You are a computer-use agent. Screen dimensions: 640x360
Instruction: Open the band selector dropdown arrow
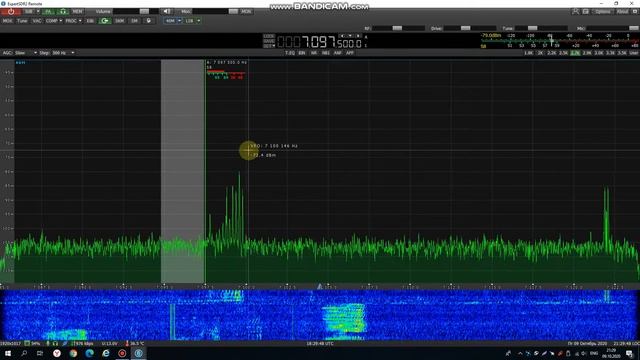click(x=180, y=20)
